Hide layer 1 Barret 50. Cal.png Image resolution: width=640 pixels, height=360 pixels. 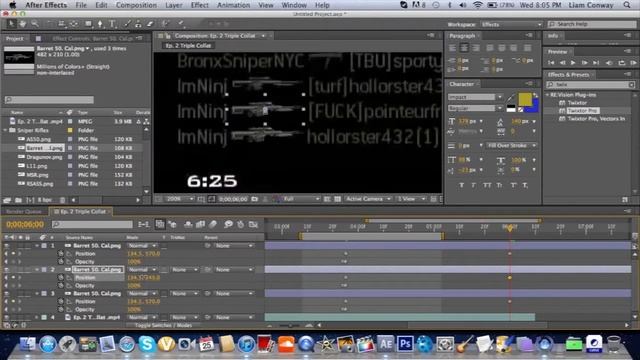7,246
